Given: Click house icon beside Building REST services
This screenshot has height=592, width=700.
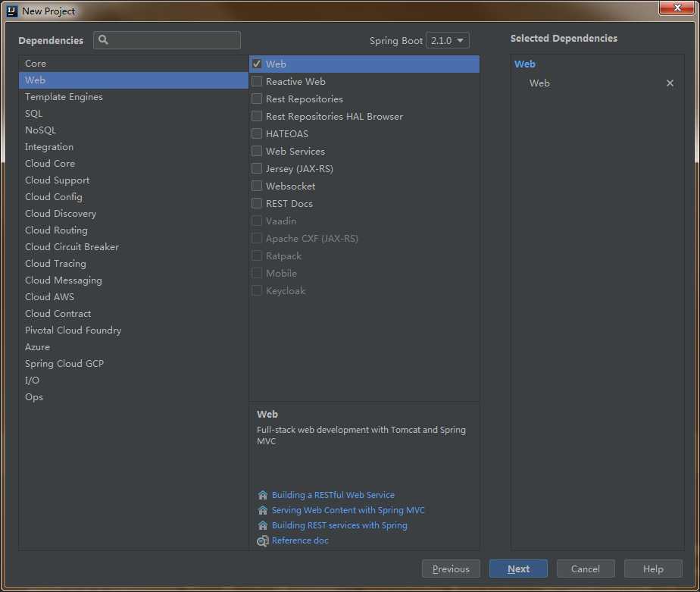Looking at the screenshot, I should 262,525.
